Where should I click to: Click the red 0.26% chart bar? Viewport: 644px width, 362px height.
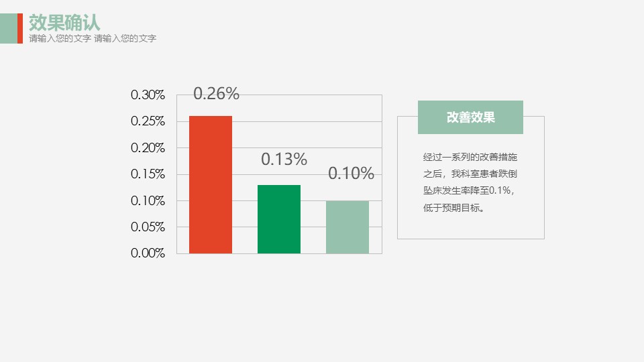coord(211,184)
